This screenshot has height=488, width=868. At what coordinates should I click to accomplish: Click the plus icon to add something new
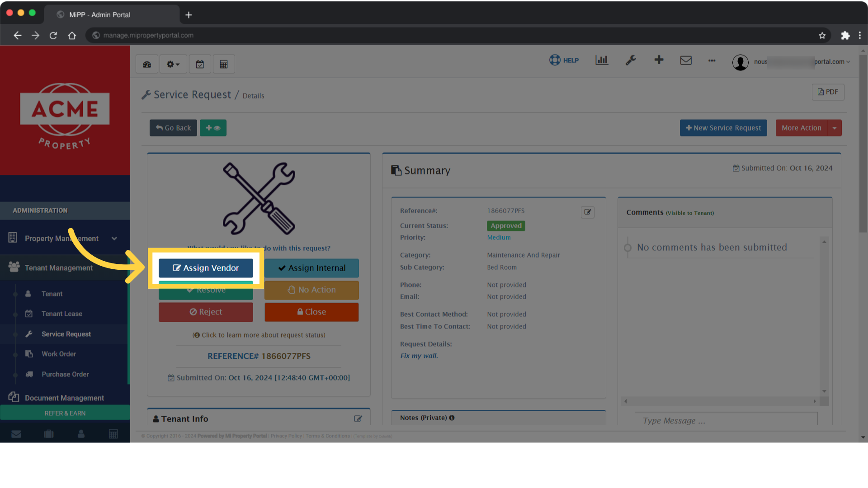pos(659,60)
